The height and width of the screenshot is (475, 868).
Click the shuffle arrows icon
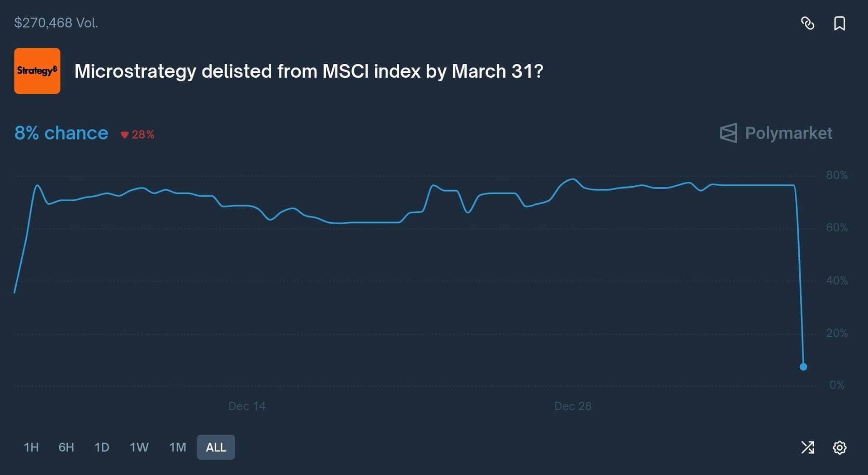coord(807,447)
